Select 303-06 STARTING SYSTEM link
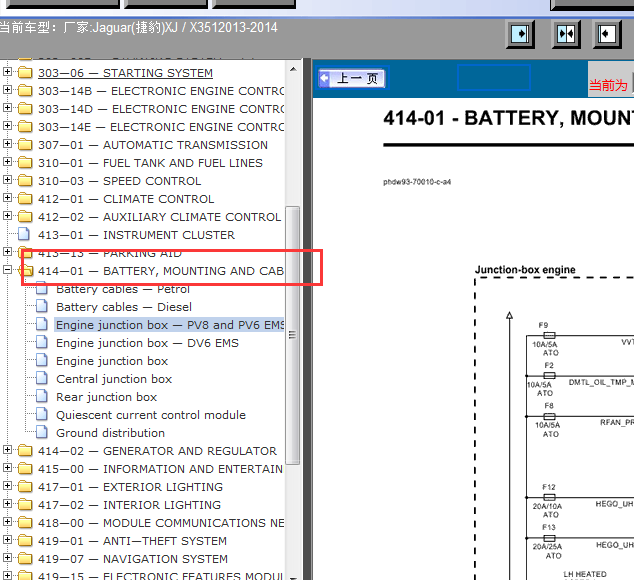The width and height of the screenshot is (634, 580). tap(125, 73)
